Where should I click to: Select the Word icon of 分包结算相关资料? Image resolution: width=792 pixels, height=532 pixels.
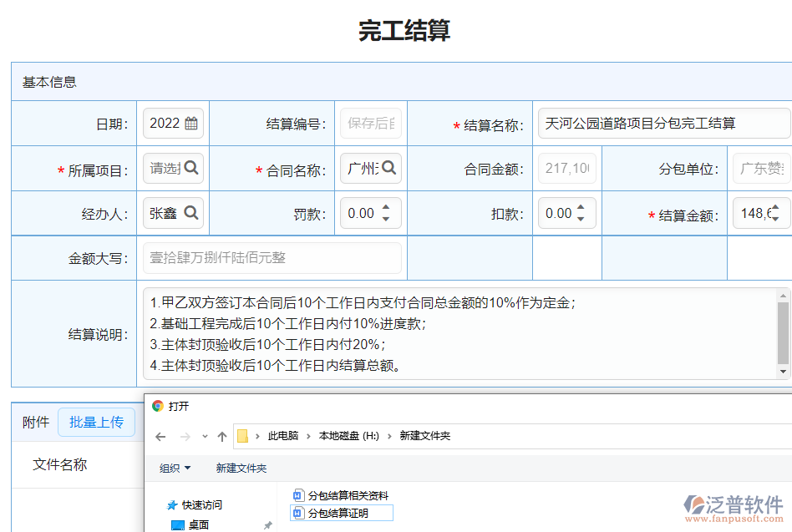pyautogui.click(x=297, y=494)
